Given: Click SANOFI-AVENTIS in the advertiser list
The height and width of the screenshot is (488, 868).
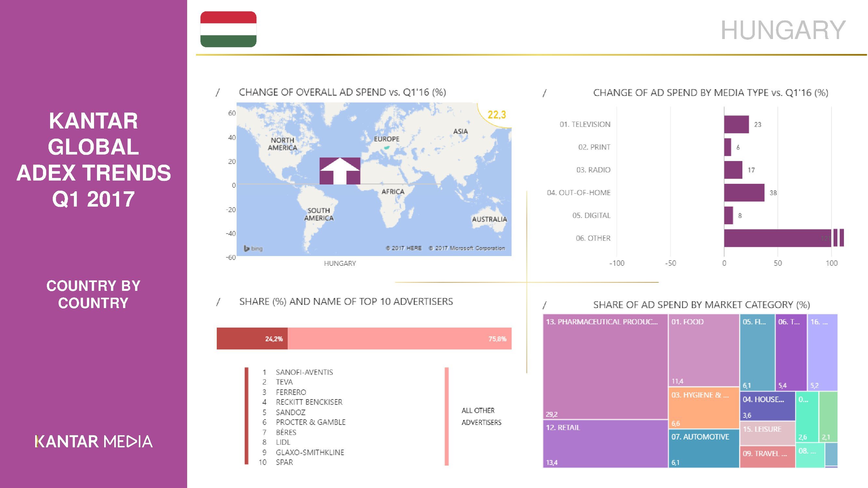Looking at the screenshot, I should pyautogui.click(x=304, y=372).
